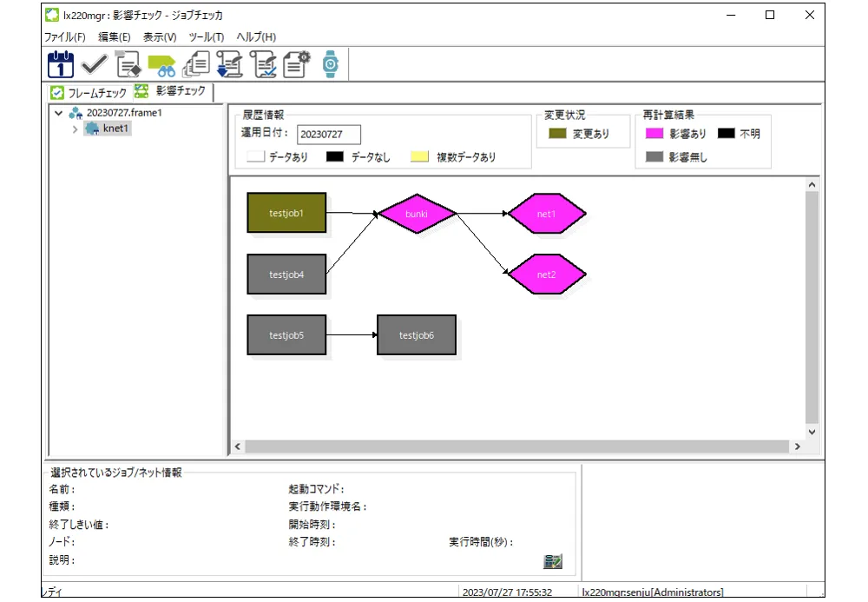This screenshot has width=868, height=602.
Task: Click the diagram vertical scrollbar thumb
Action: 812,308
